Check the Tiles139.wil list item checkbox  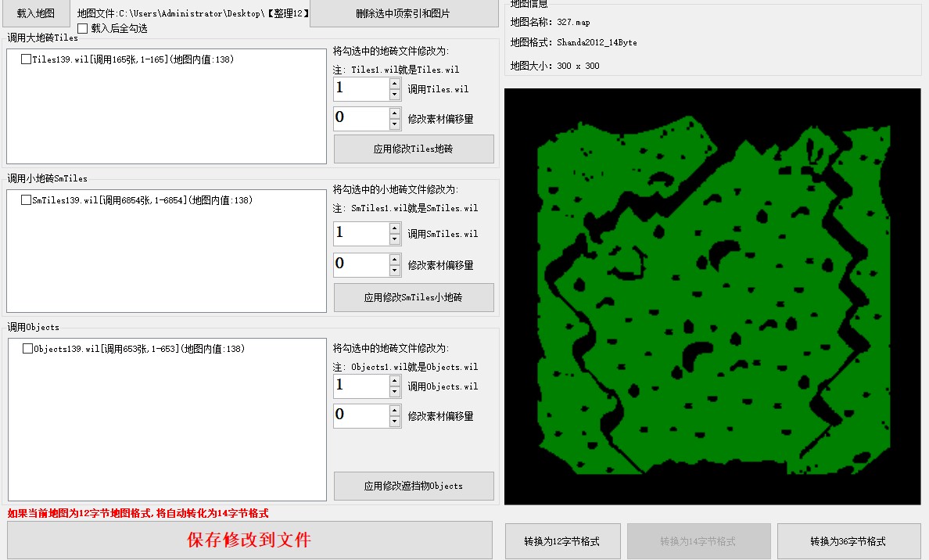[x=27, y=59]
